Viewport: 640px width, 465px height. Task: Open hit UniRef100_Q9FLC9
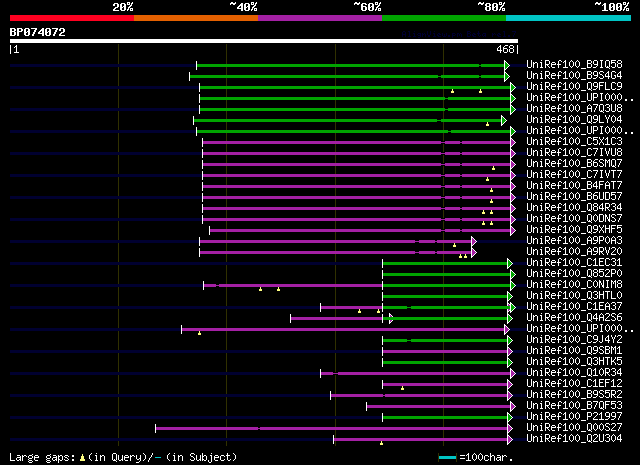click(574, 87)
